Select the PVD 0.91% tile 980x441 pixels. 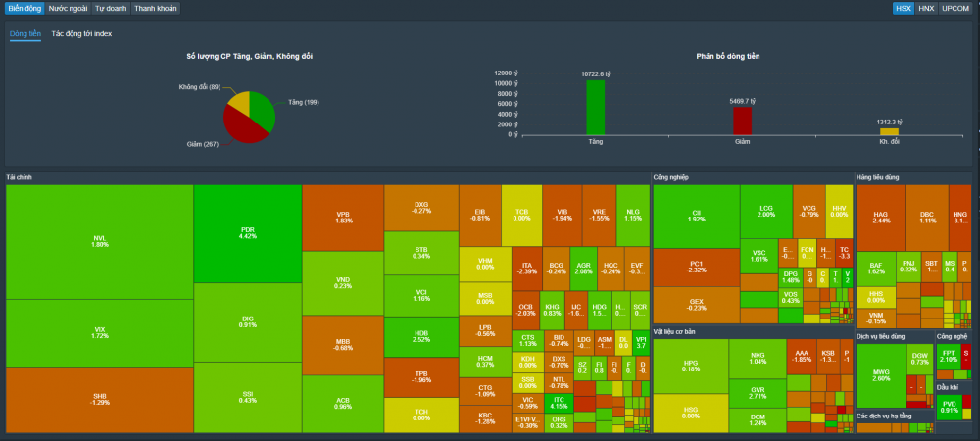coord(949,408)
